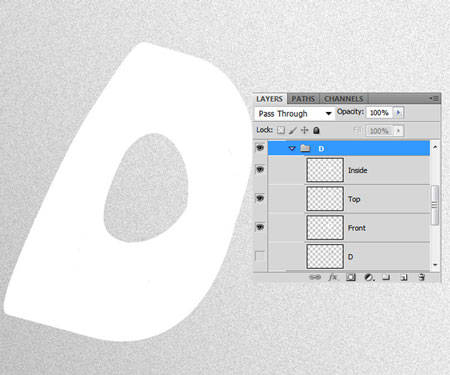Add a layer style with fx icon
The width and height of the screenshot is (450, 375).
[x=333, y=277]
